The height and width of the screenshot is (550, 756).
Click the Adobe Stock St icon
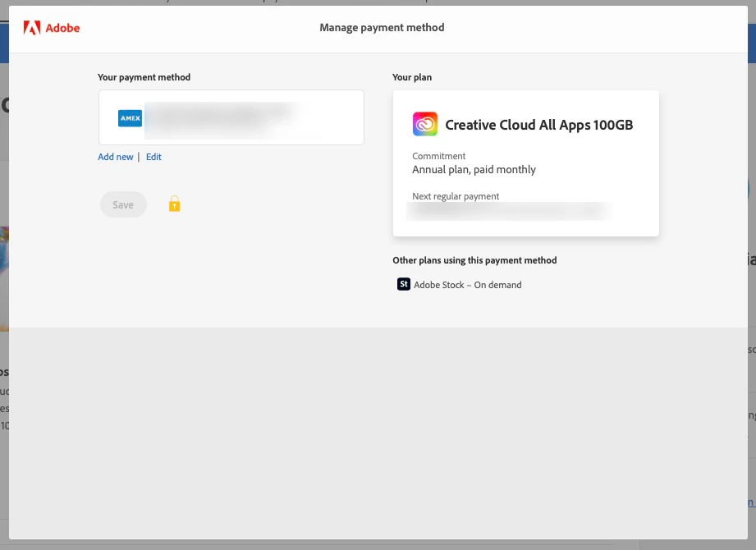(404, 284)
